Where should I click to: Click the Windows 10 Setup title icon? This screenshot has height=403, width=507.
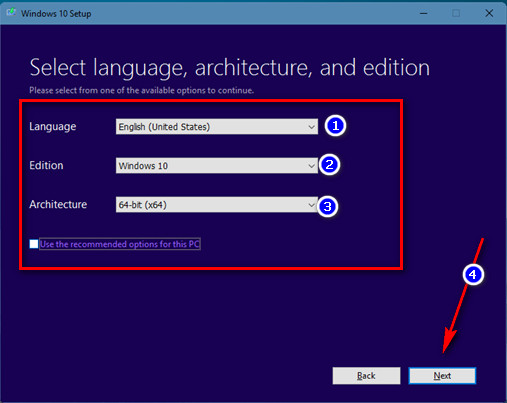11,13
